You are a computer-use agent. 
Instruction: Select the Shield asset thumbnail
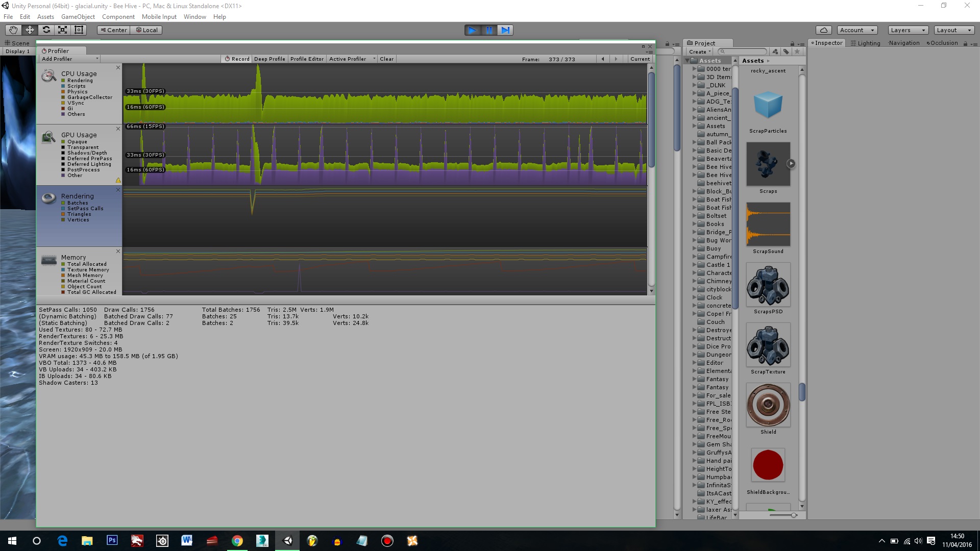(x=768, y=405)
